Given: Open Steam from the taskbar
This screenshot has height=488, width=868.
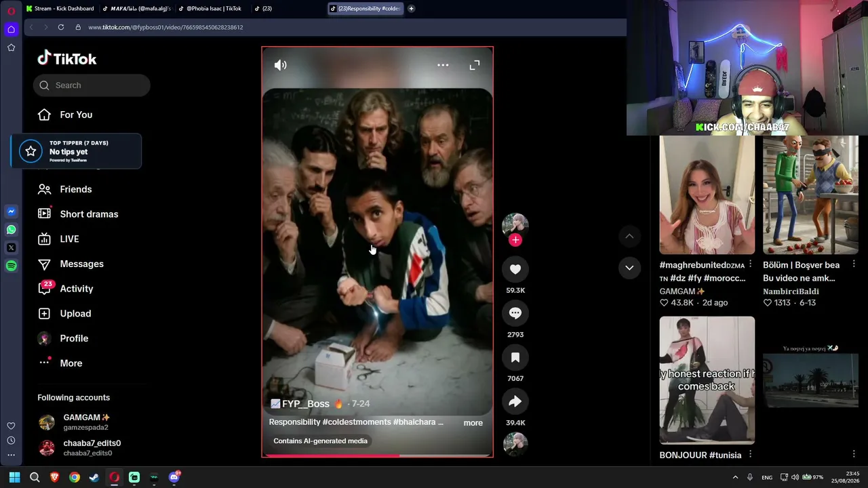Looking at the screenshot, I should pyautogui.click(x=94, y=477).
